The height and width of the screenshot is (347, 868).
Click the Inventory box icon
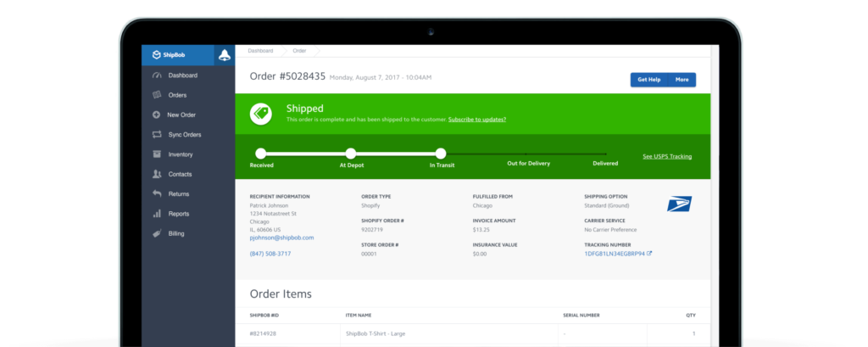(156, 154)
